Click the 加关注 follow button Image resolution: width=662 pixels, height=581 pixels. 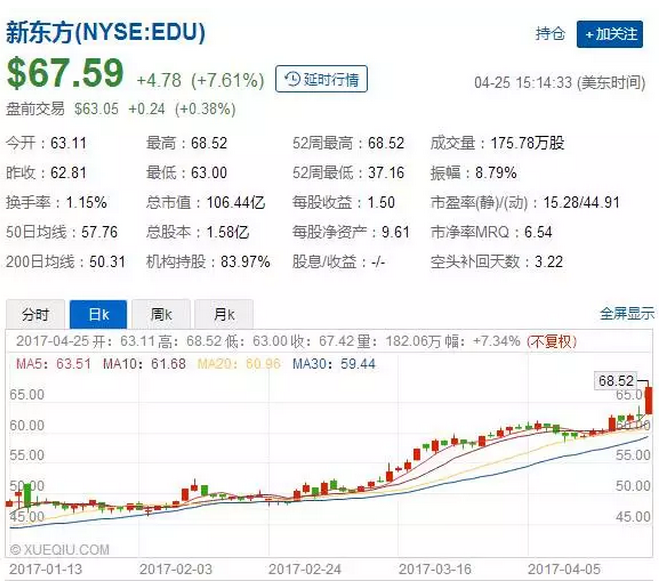pos(610,34)
